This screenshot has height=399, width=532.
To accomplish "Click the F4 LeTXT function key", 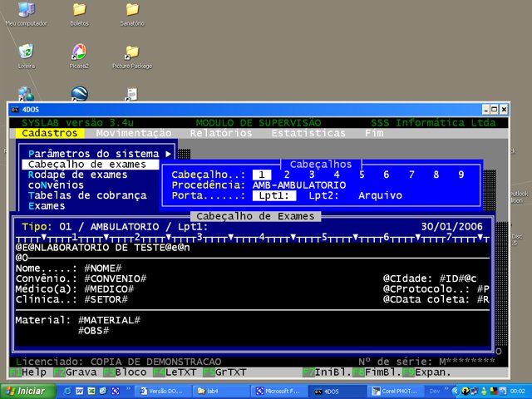I will (x=175, y=372).
